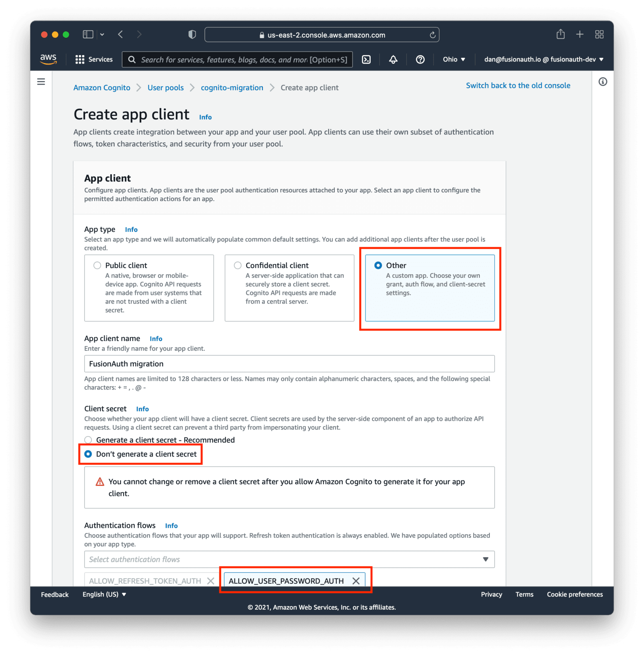Screen dimensions: 644x655
Task: Click the Safari privacy shield icon
Action: (x=192, y=34)
